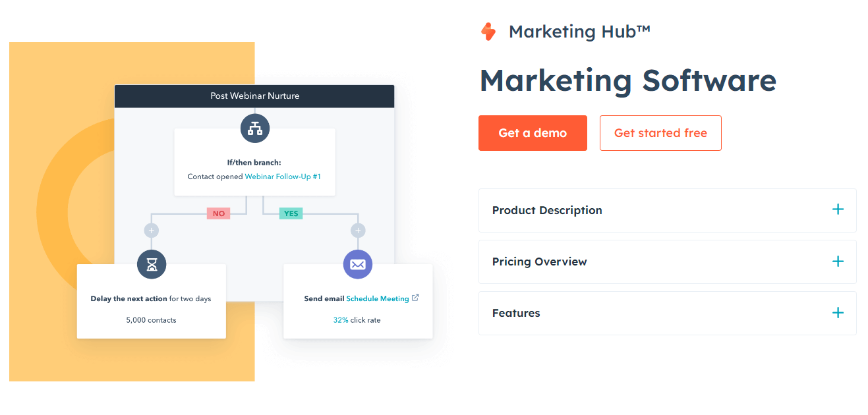This screenshot has width=868, height=415.
Task: Open the Features accordion title
Action: pos(516,313)
